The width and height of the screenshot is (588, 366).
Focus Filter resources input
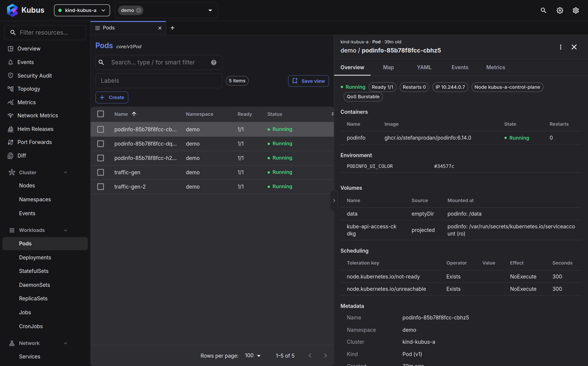pos(45,32)
